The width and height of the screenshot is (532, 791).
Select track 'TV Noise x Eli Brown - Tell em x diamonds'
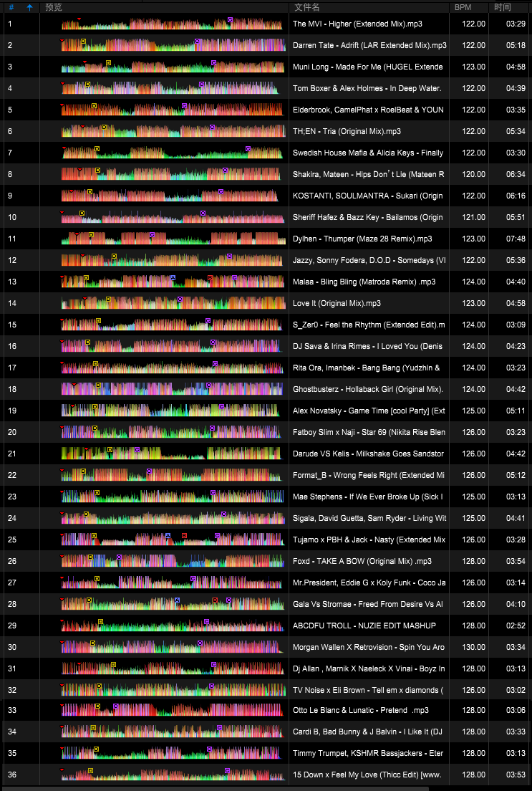point(368,690)
